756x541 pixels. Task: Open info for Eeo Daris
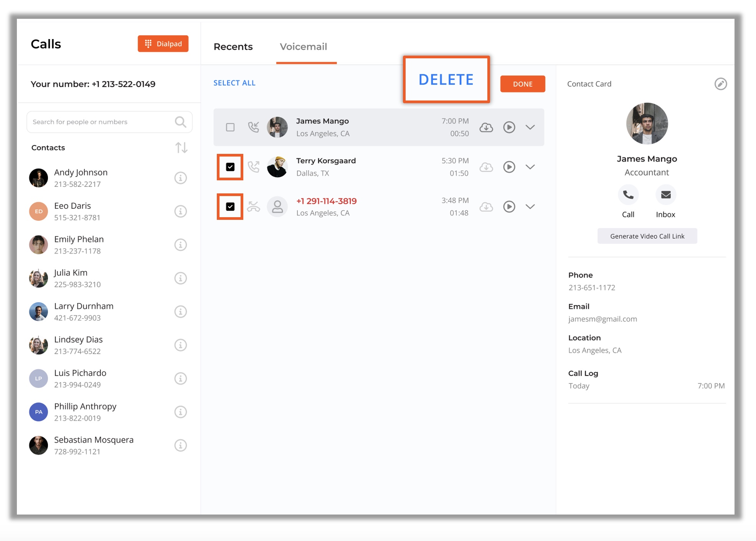pos(180,211)
